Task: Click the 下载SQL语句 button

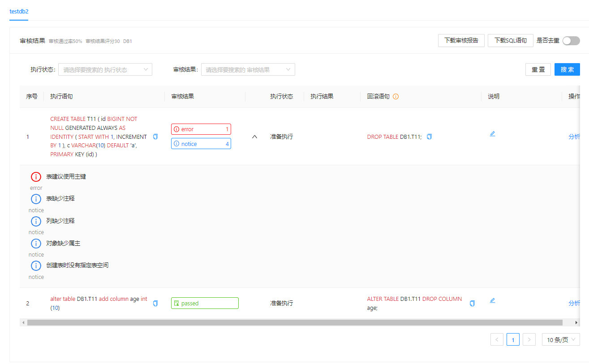Action: click(511, 40)
